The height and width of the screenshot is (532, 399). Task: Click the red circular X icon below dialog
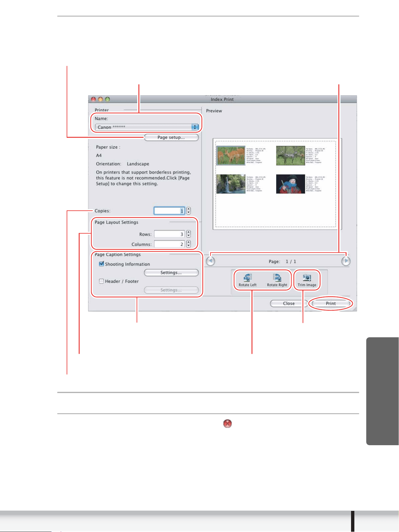click(x=227, y=423)
